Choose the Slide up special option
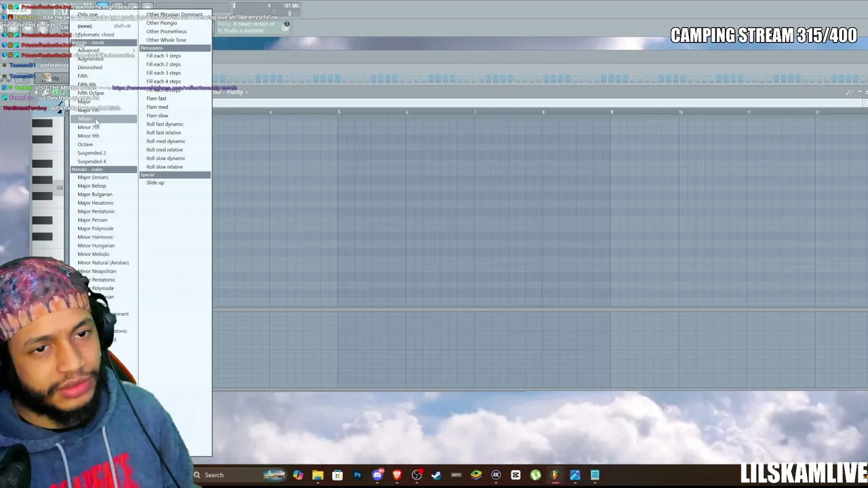 175,182
